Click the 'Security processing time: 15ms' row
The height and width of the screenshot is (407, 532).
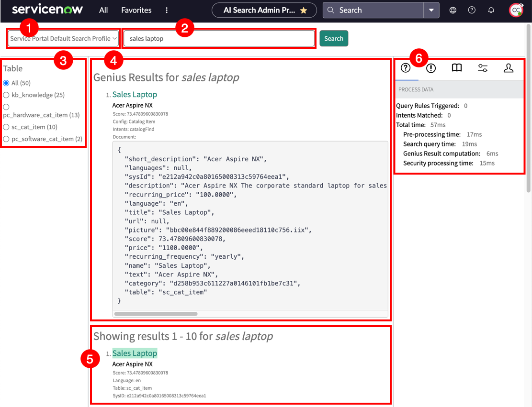[449, 163]
